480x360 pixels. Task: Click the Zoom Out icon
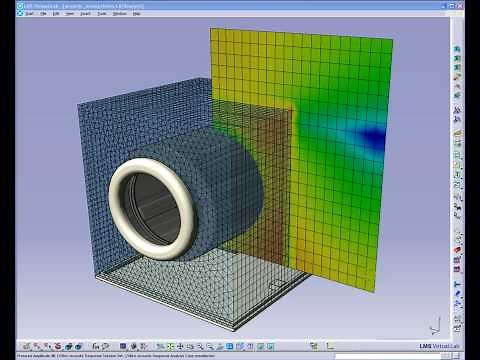[210, 346]
